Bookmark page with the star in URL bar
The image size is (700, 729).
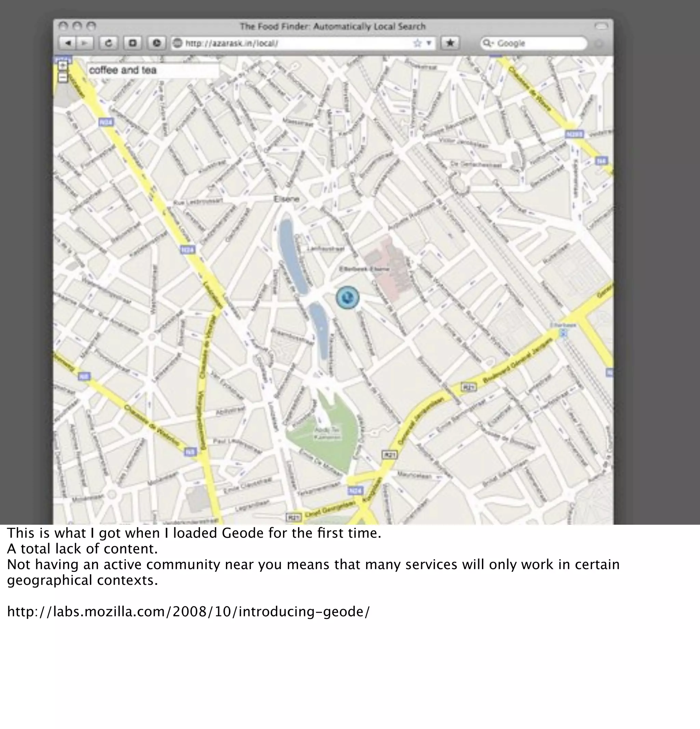point(418,43)
